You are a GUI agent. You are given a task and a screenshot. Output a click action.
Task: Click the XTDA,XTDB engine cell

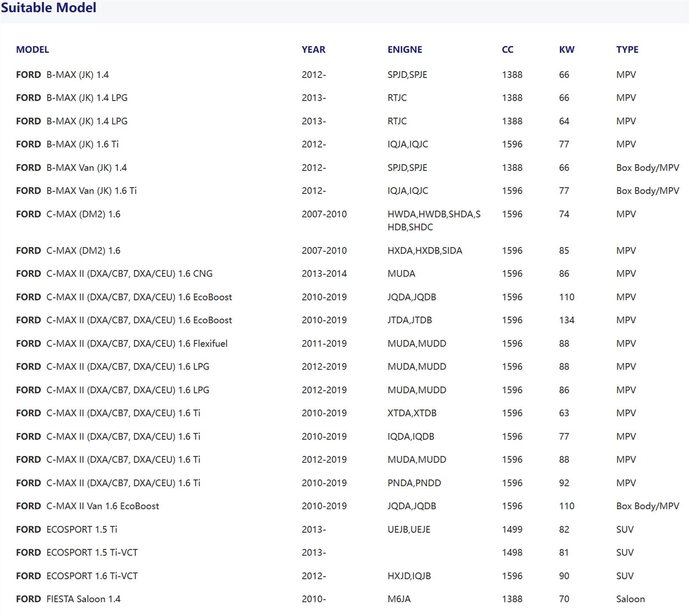412,413
